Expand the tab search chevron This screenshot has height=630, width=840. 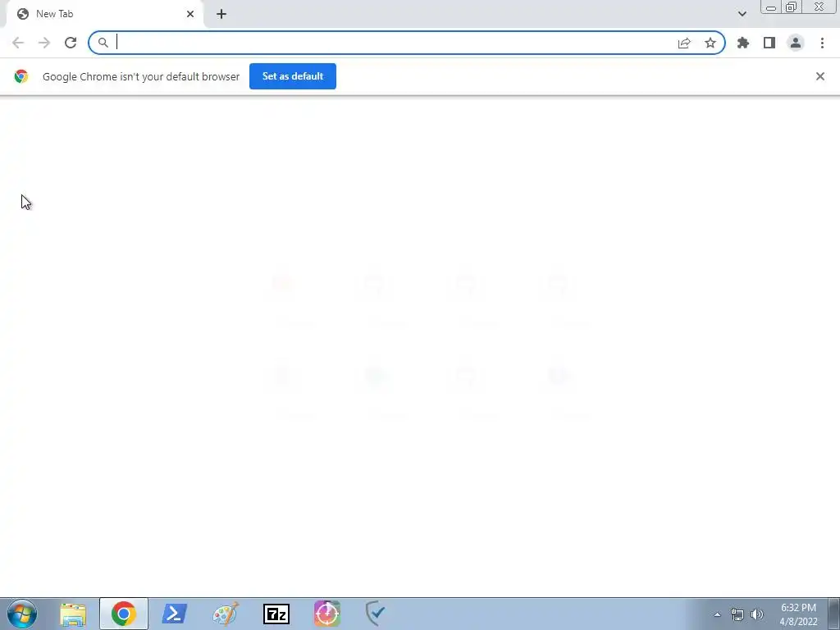[742, 14]
